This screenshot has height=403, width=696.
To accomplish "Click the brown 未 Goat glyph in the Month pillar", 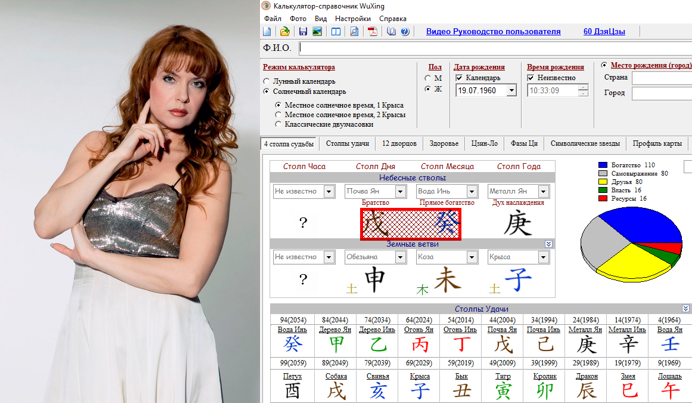I will (x=447, y=280).
